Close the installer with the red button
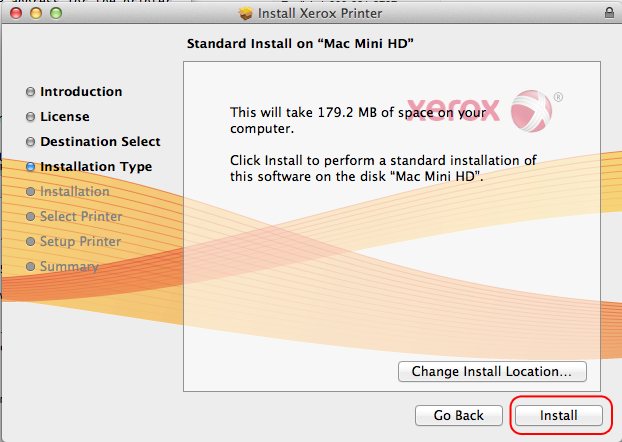 (x=14, y=14)
